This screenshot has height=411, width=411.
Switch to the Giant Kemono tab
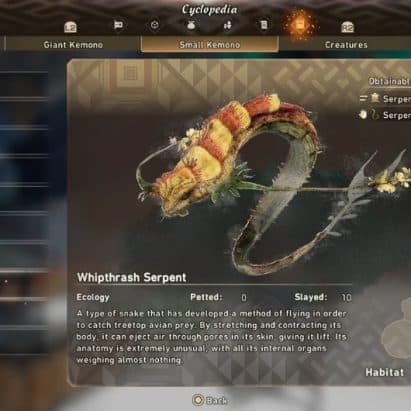(73, 45)
